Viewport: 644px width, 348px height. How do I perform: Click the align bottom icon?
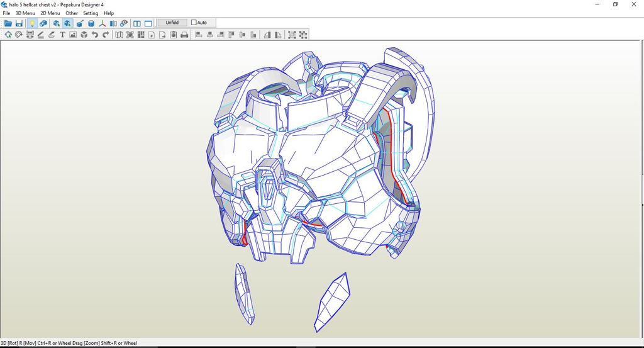(253, 35)
